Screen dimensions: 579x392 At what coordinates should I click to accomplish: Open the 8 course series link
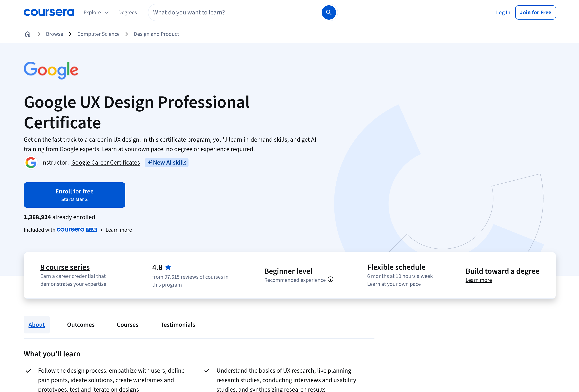[x=65, y=267]
